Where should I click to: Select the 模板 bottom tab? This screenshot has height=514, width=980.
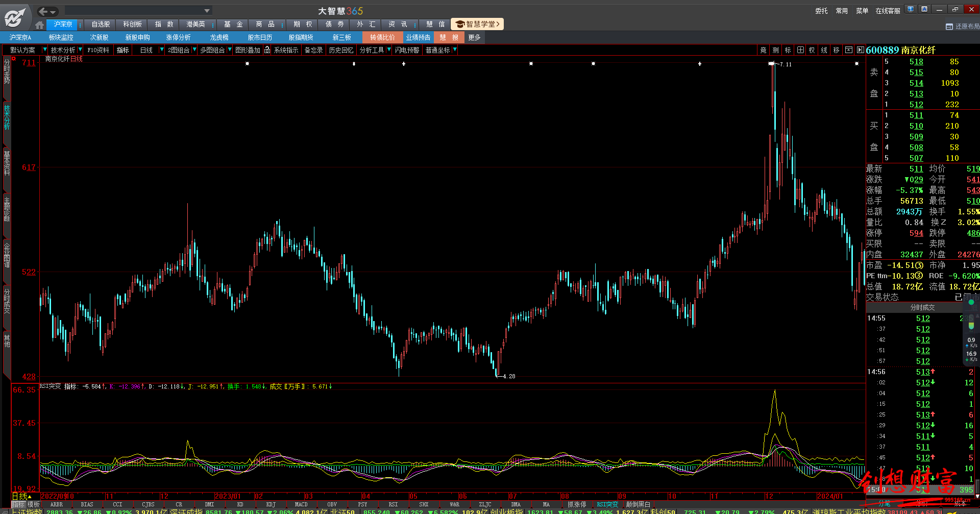pos(33,504)
